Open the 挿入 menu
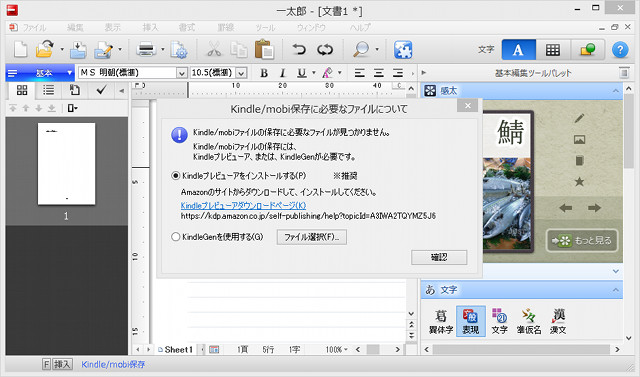 point(150,27)
